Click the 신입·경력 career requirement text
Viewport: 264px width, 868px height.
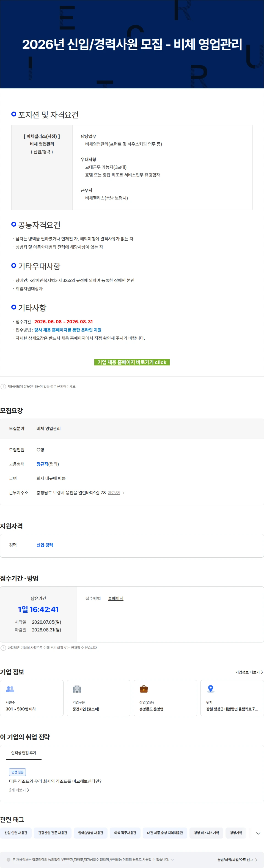click(x=45, y=545)
